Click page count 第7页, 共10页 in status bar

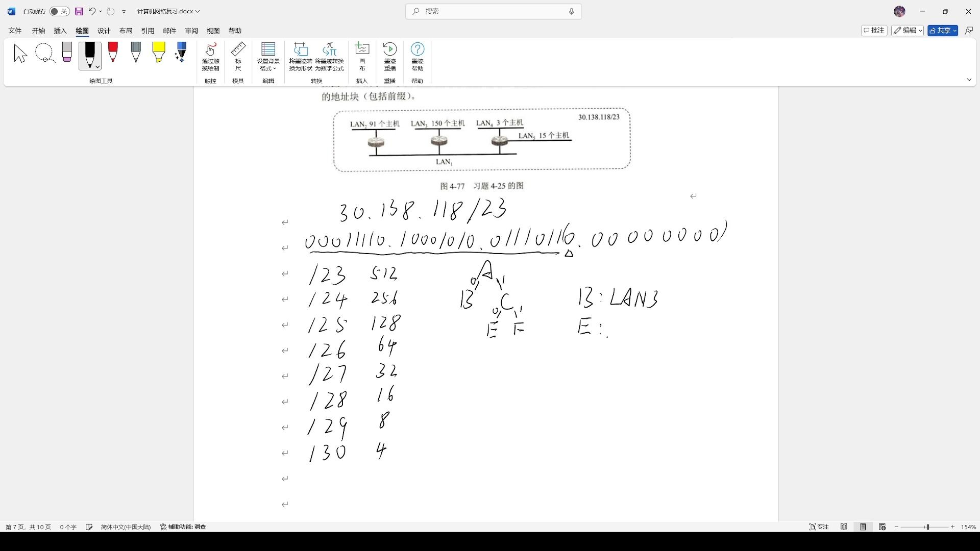pos(28,527)
